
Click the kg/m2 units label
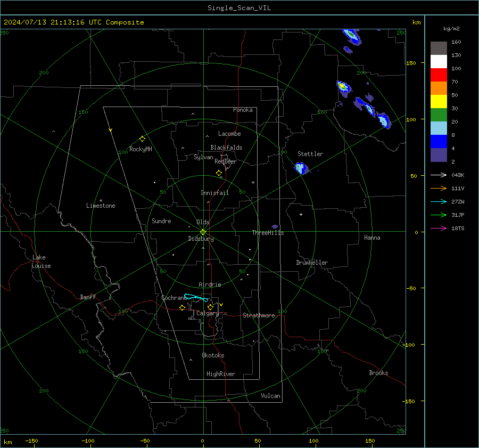[x=451, y=29]
